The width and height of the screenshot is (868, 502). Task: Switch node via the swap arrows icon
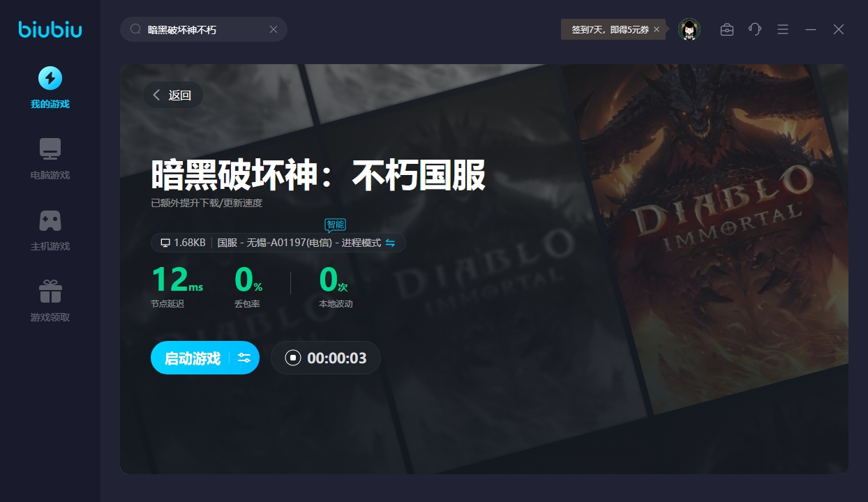pyautogui.click(x=390, y=243)
